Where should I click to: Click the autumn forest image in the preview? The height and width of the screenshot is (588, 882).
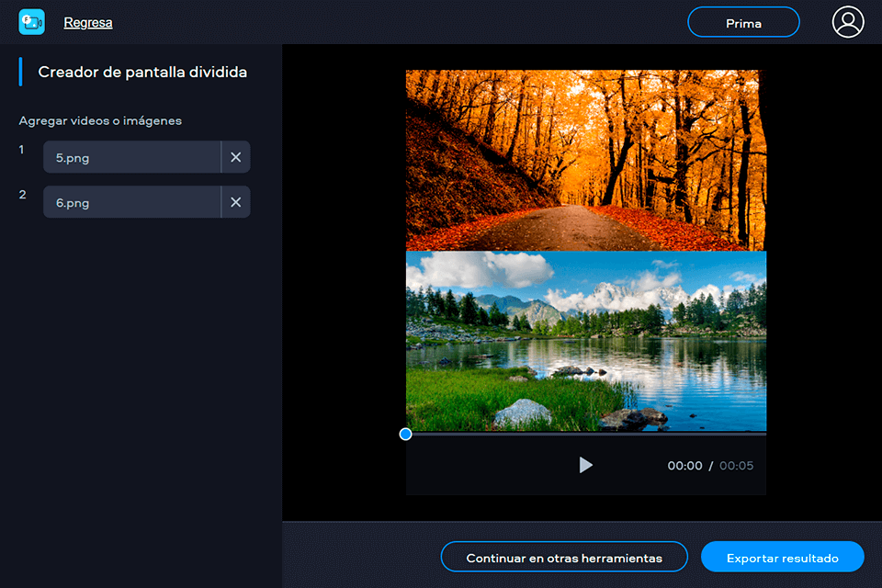pyautogui.click(x=585, y=158)
